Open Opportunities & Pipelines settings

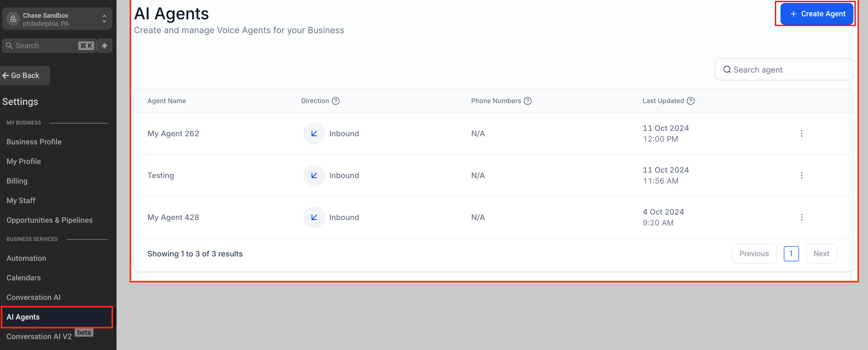49,220
